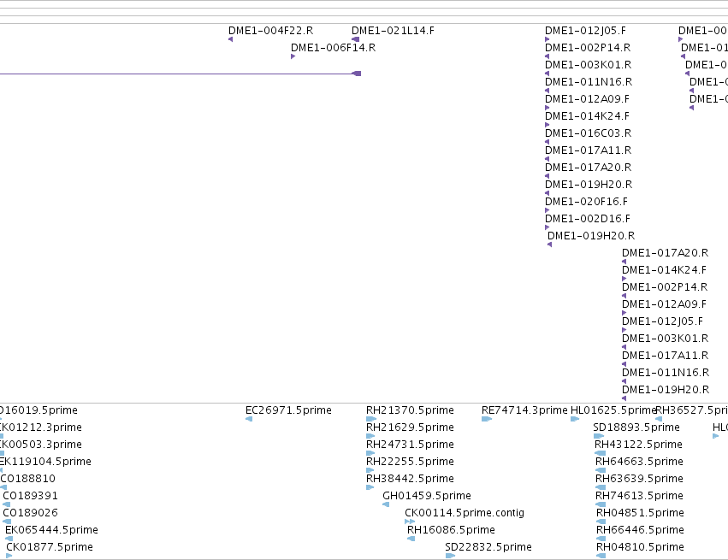The image size is (728, 560).
Task: Select the RH21370.5prime EST label
Action: point(410,410)
